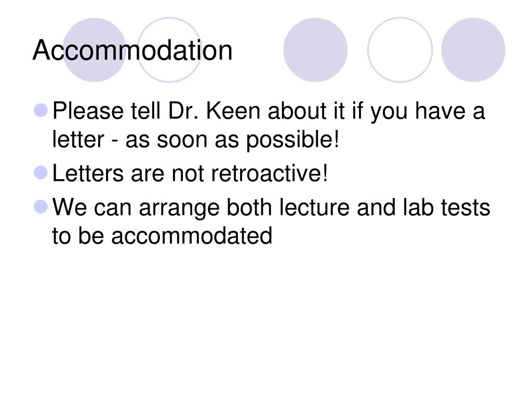Screen dimensions: 532x399
Task: Click the outlined circle behind "modation"
Action: coord(169,50)
